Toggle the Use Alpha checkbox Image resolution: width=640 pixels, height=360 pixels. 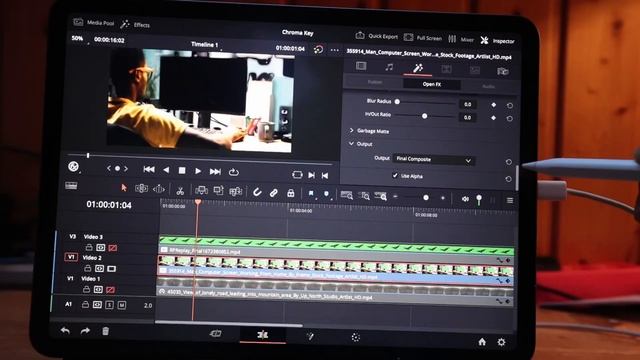[395, 176]
